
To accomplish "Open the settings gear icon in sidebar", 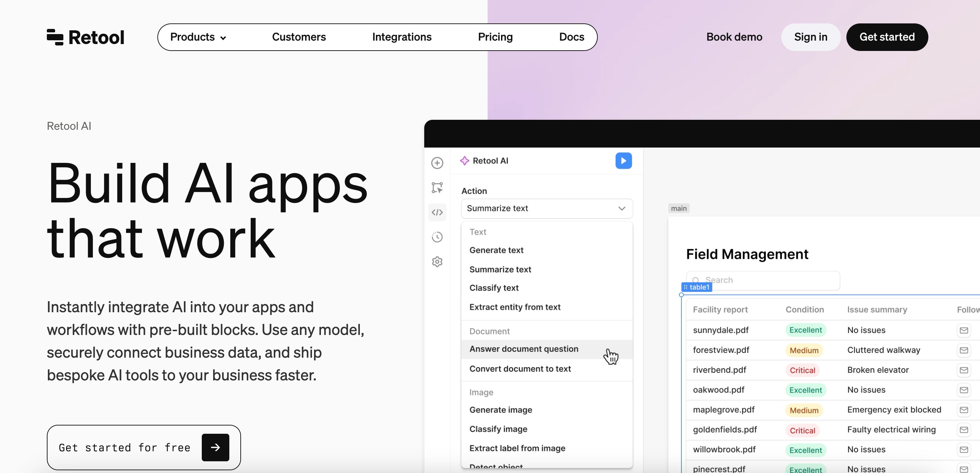I will [x=437, y=262].
